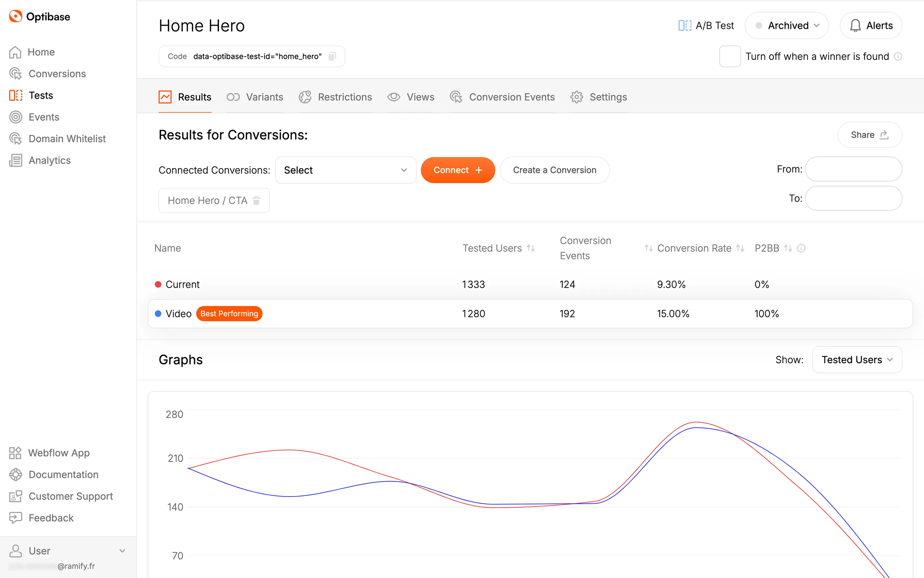This screenshot has width=924, height=578.
Task: Open the Archived status dropdown
Action: pyautogui.click(x=786, y=26)
